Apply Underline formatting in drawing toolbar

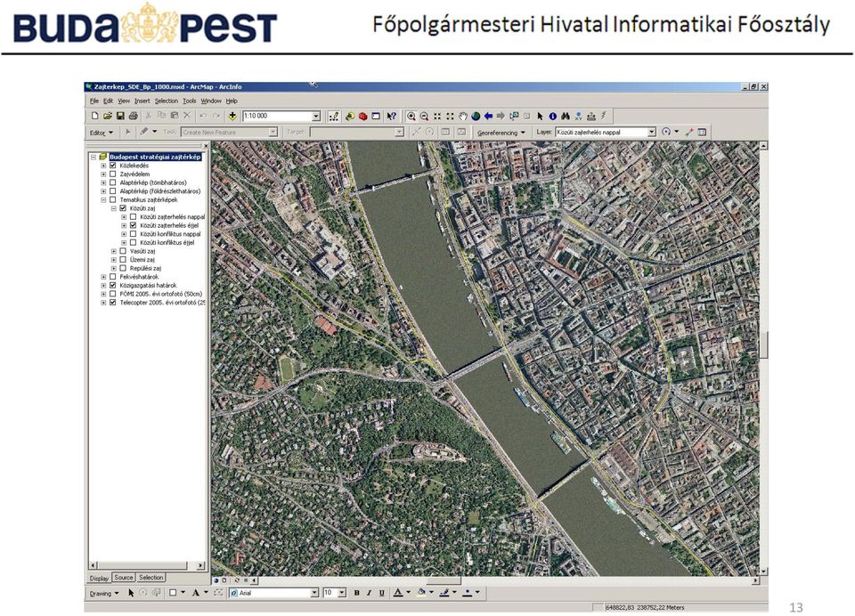(382, 593)
